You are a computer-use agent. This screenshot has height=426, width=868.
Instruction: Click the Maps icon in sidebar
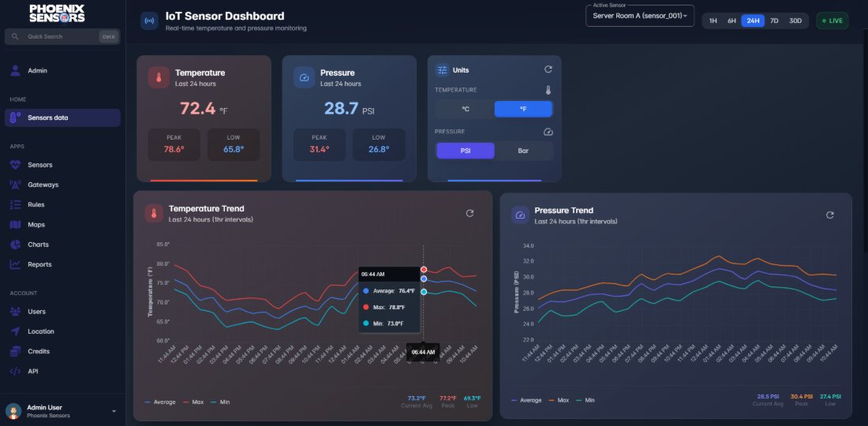(16, 225)
